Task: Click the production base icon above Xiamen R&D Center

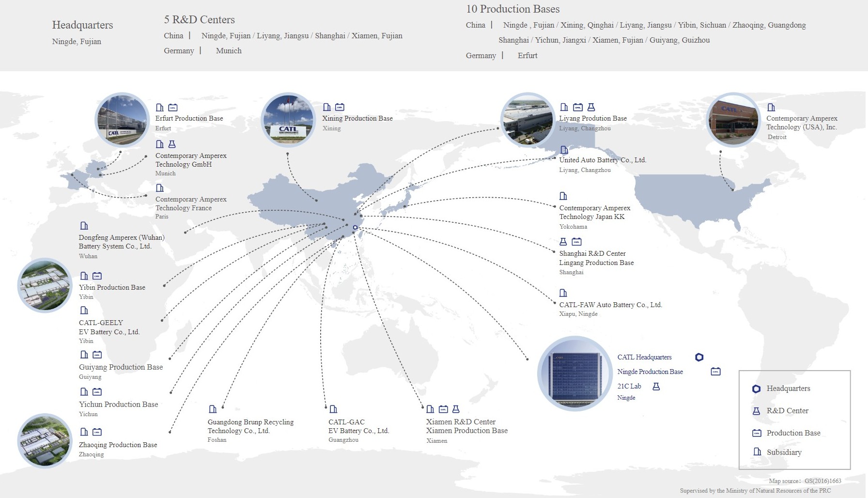Action: click(443, 409)
